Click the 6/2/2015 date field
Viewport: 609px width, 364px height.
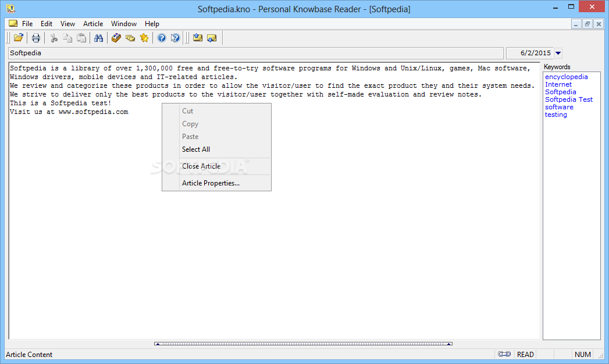coord(530,53)
